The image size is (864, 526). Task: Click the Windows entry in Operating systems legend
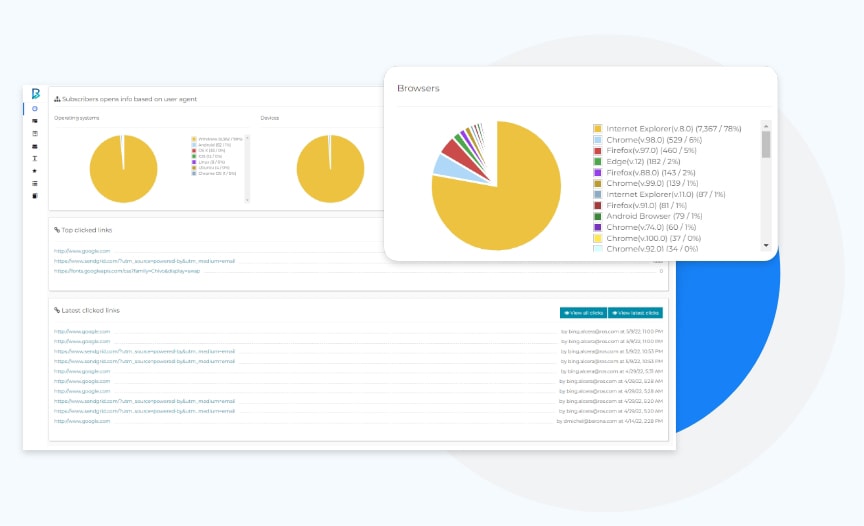click(x=217, y=139)
